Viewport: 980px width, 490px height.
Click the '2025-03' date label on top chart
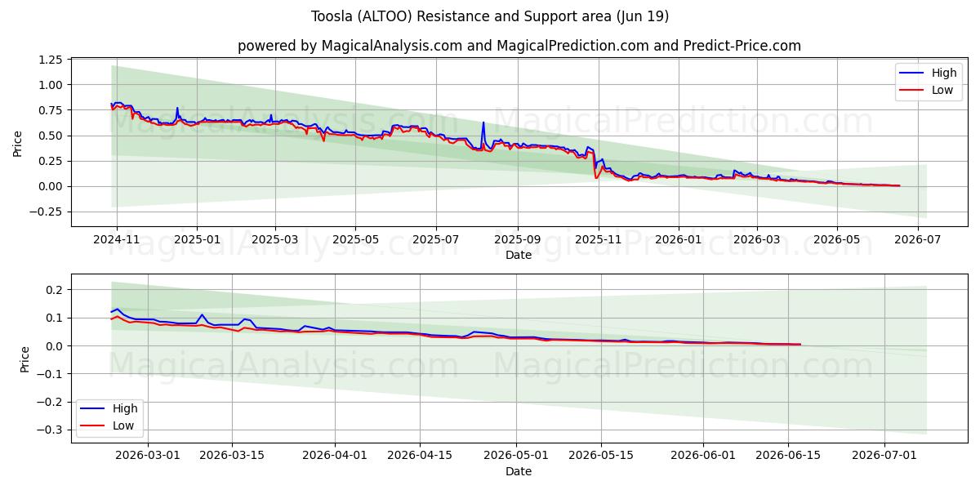[x=274, y=240]
